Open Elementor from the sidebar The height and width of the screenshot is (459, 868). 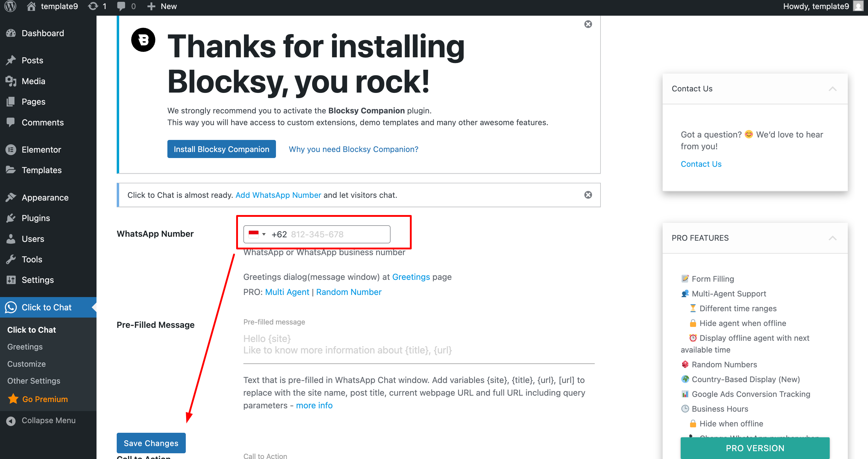pyautogui.click(x=41, y=150)
